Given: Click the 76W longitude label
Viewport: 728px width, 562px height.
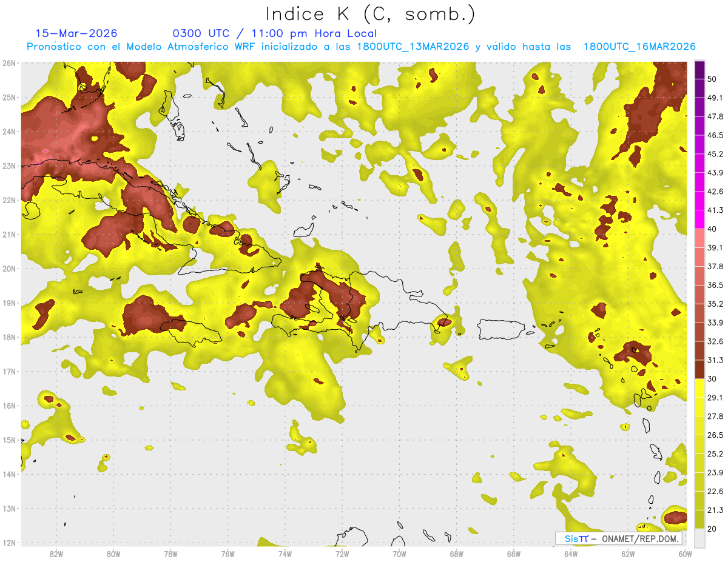Looking at the screenshot, I should pyautogui.click(x=227, y=554).
